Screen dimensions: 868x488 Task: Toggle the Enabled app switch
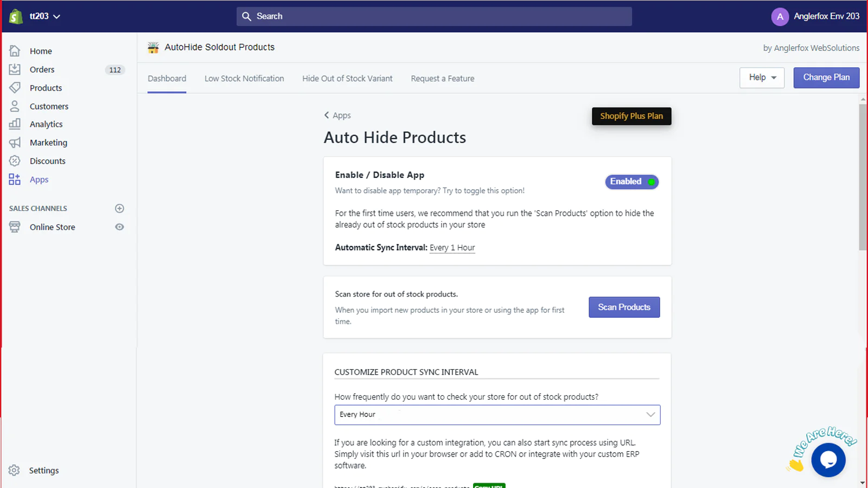[x=632, y=182]
